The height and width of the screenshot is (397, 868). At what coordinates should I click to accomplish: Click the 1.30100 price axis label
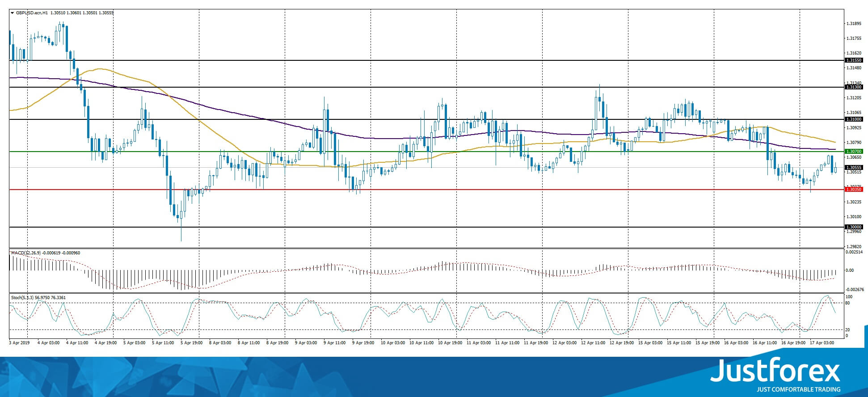(x=854, y=217)
